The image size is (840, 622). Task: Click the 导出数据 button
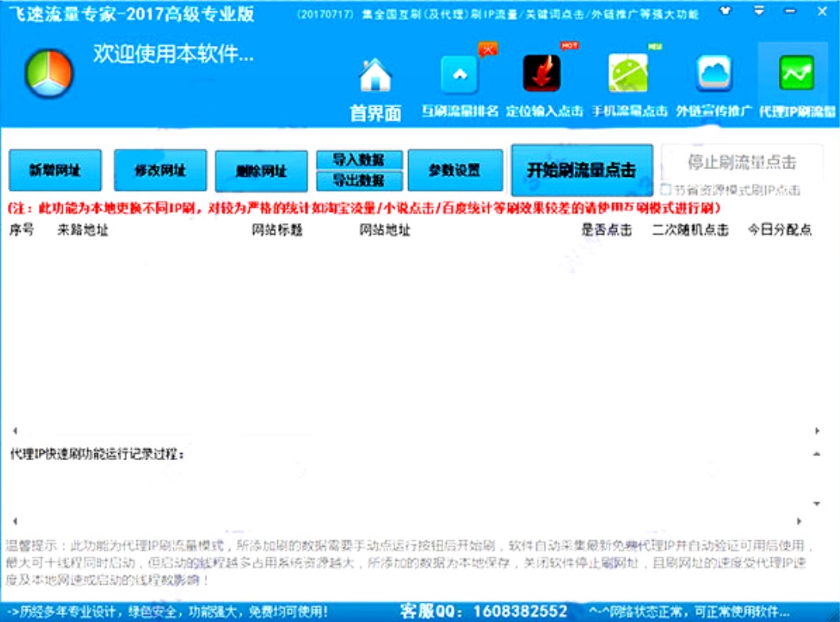(x=359, y=181)
